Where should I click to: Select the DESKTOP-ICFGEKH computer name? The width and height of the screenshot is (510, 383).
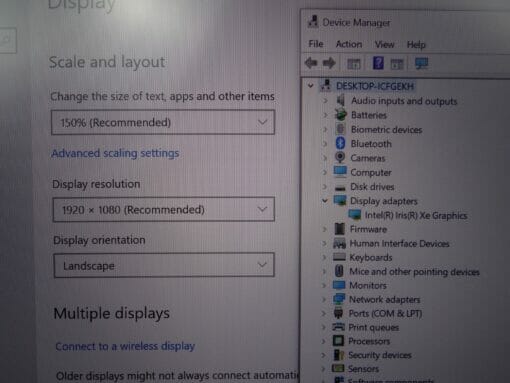375,86
